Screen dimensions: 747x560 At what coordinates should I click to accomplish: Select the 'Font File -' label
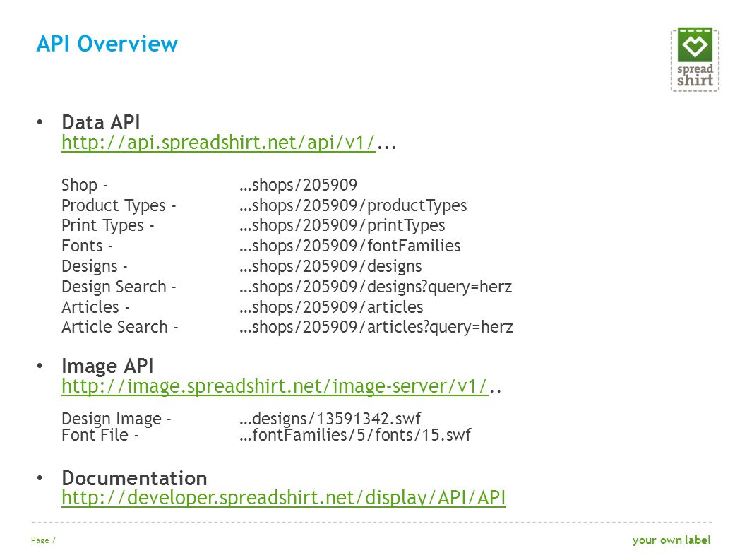(x=100, y=435)
